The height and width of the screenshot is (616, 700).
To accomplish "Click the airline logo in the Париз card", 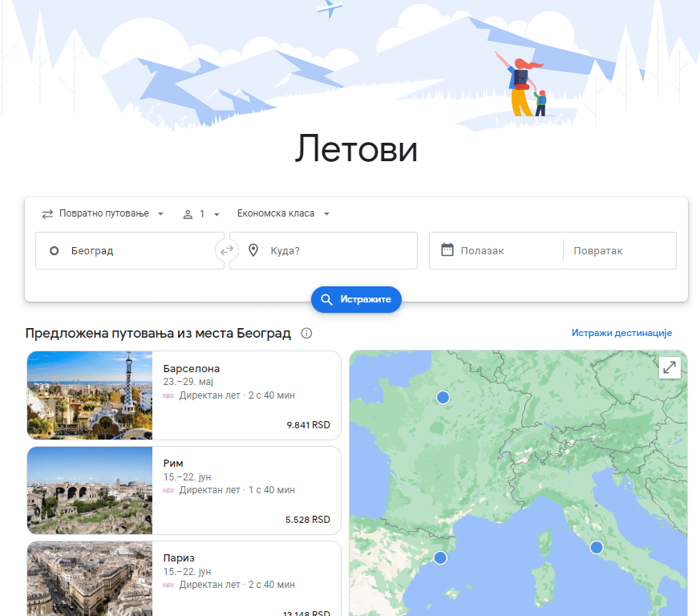I will 168,586.
